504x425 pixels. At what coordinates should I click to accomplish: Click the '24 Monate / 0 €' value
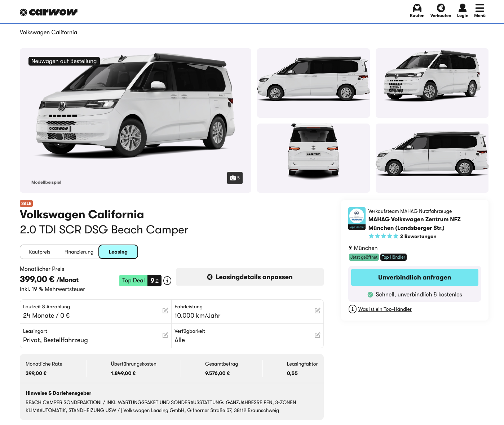pos(47,316)
